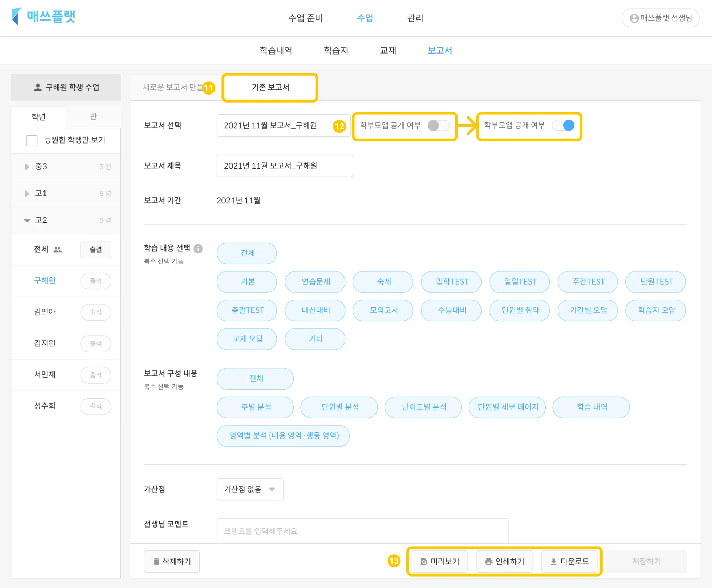Viewport: 712px width, 588px height.
Task: Click the teacher profile avatar icon
Action: (634, 18)
